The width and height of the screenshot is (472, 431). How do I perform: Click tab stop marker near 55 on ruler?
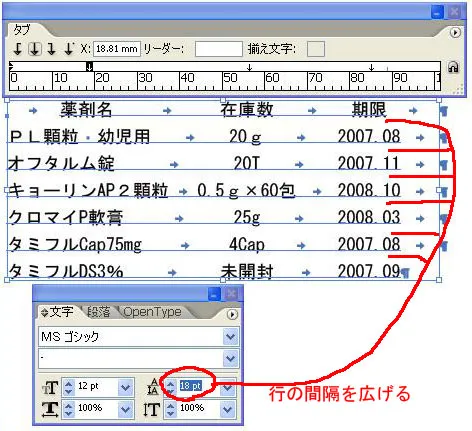(x=249, y=68)
